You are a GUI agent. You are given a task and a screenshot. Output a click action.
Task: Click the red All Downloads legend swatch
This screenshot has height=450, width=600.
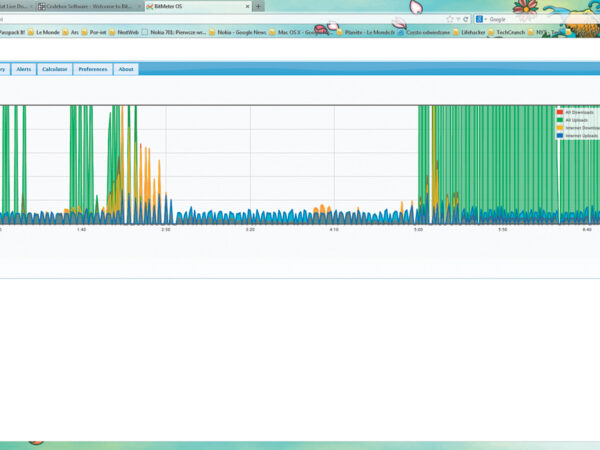click(560, 112)
